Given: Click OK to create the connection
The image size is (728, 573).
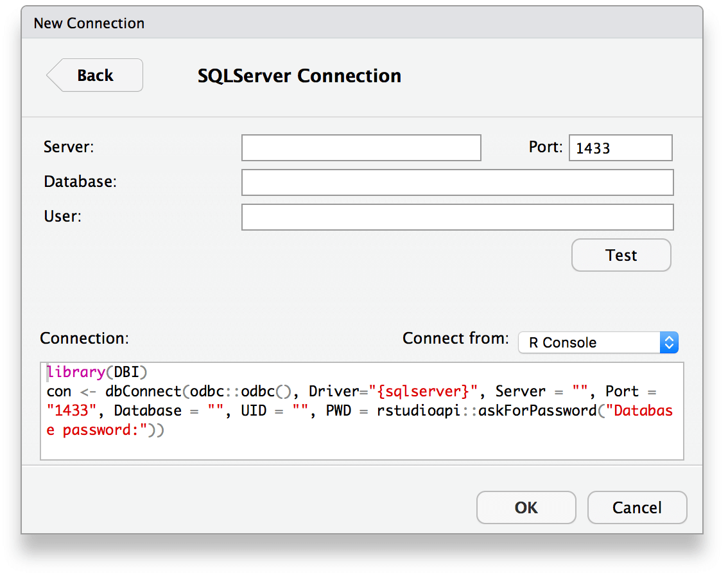Looking at the screenshot, I should [526, 507].
